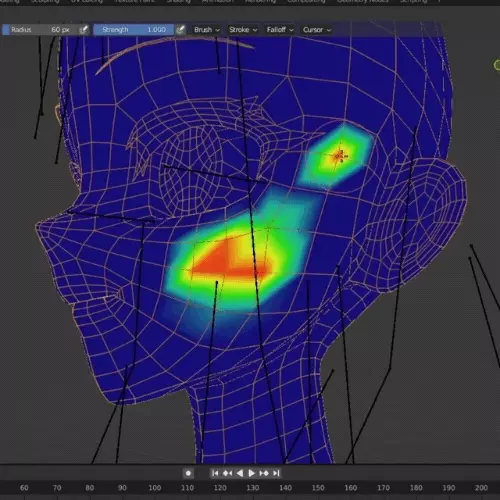Open the Falloff dropdown
Viewport: 500px width, 500px height.
280,30
